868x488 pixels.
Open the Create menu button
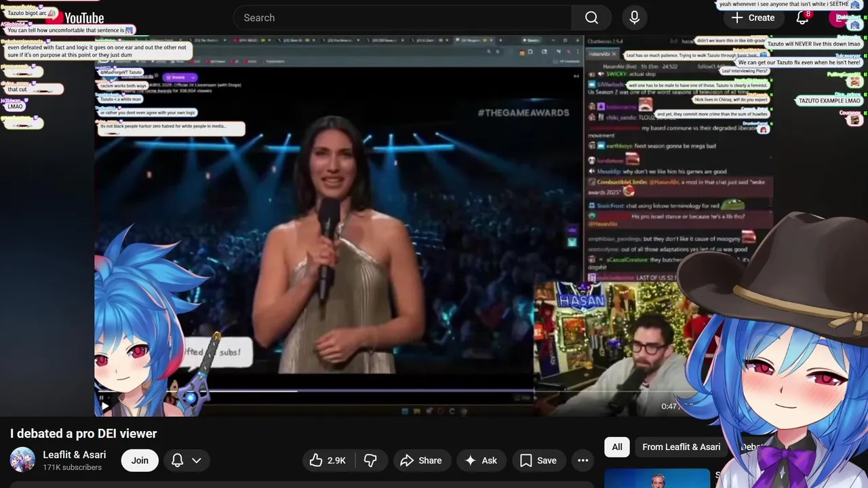pos(753,18)
